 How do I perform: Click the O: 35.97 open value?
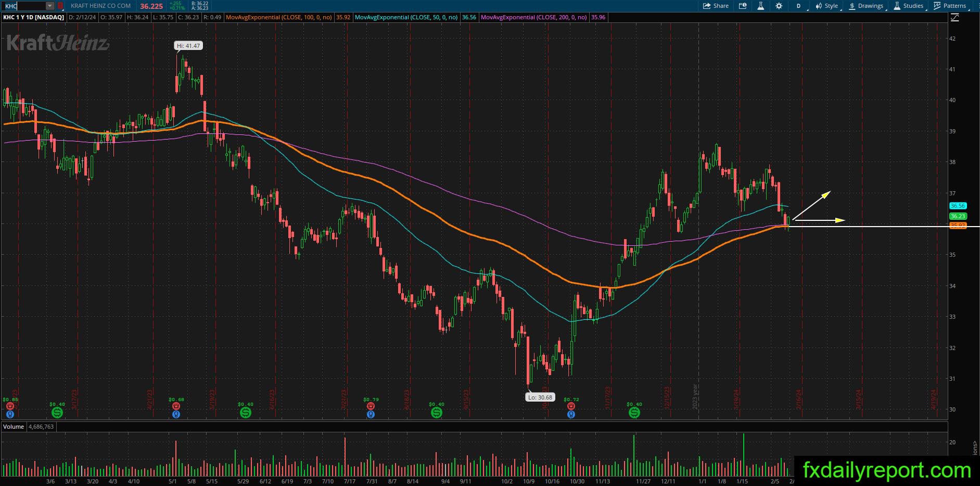111,17
